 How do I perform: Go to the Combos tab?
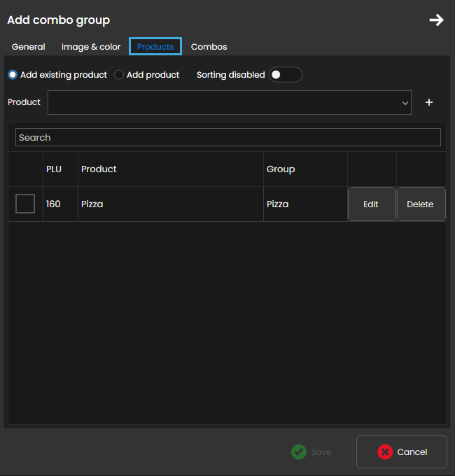(x=209, y=47)
